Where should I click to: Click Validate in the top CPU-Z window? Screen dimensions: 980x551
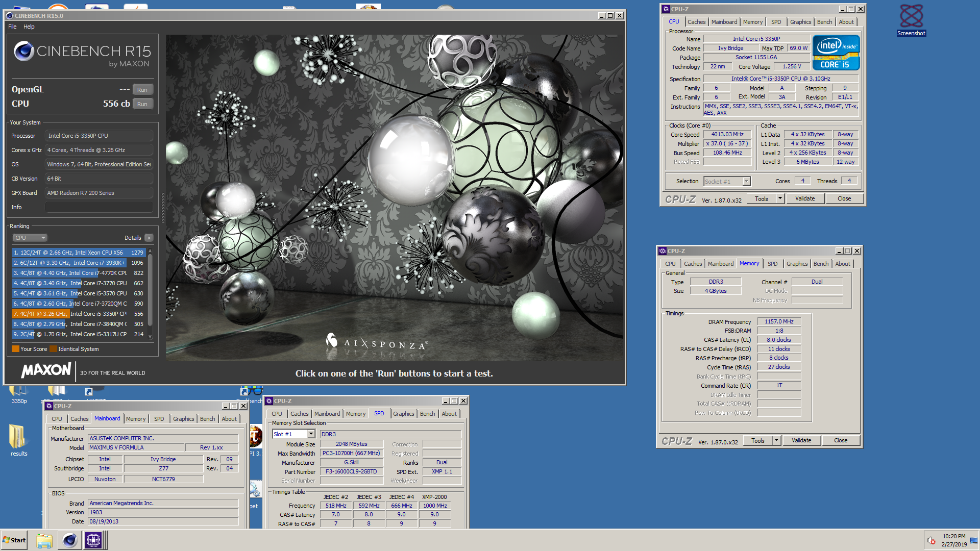coord(805,198)
